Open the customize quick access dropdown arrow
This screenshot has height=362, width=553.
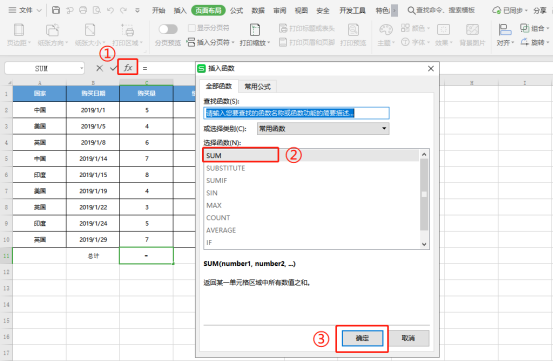[138, 11]
